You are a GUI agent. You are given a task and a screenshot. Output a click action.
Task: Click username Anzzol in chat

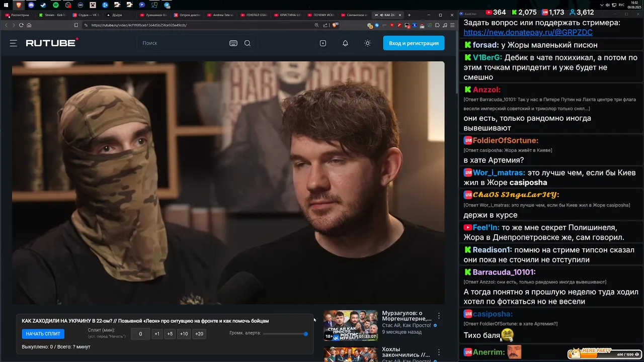point(487,90)
